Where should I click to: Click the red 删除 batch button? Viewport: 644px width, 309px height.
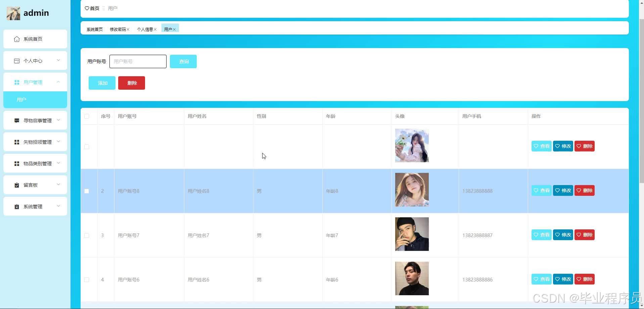[x=132, y=83]
